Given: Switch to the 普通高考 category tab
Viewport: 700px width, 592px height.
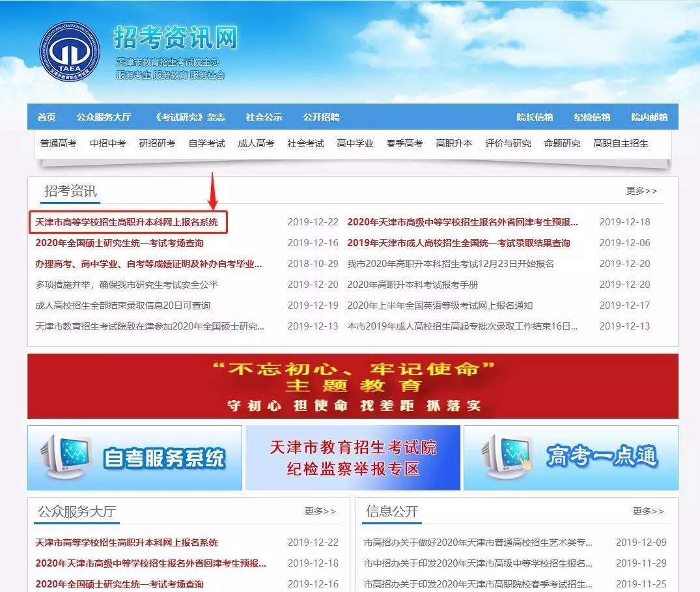Looking at the screenshot, I should click(58, 143).
